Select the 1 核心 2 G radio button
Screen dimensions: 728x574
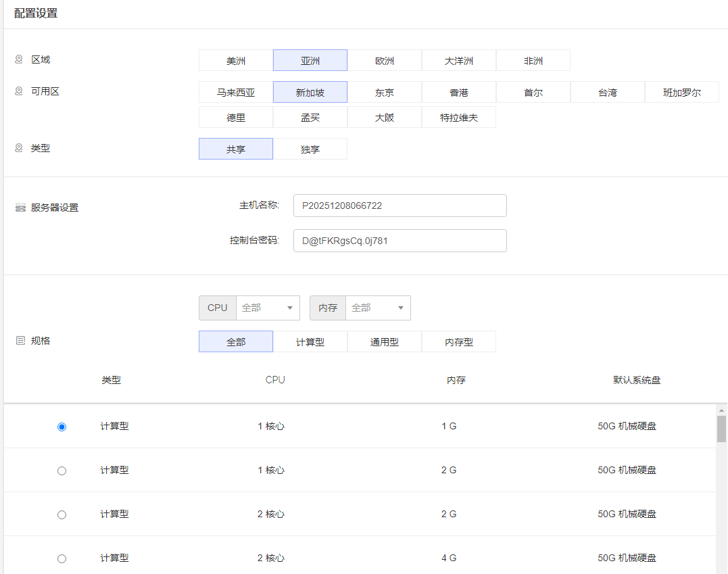click(62, 471)
